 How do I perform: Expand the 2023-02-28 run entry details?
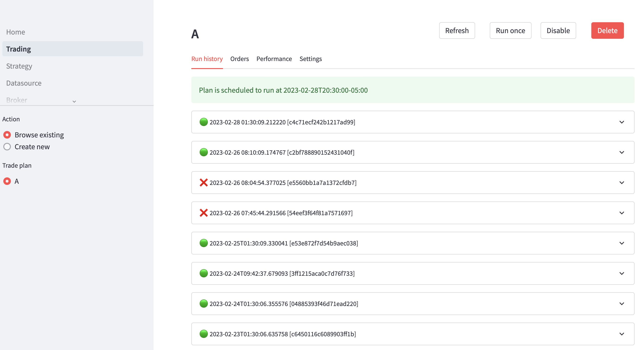[x=622, y=122]
